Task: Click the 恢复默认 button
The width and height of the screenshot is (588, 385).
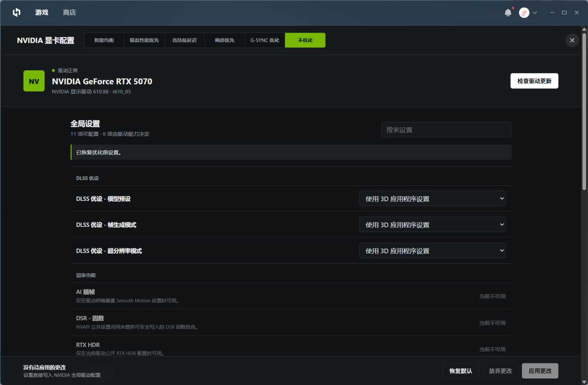Action: point(461,371)
